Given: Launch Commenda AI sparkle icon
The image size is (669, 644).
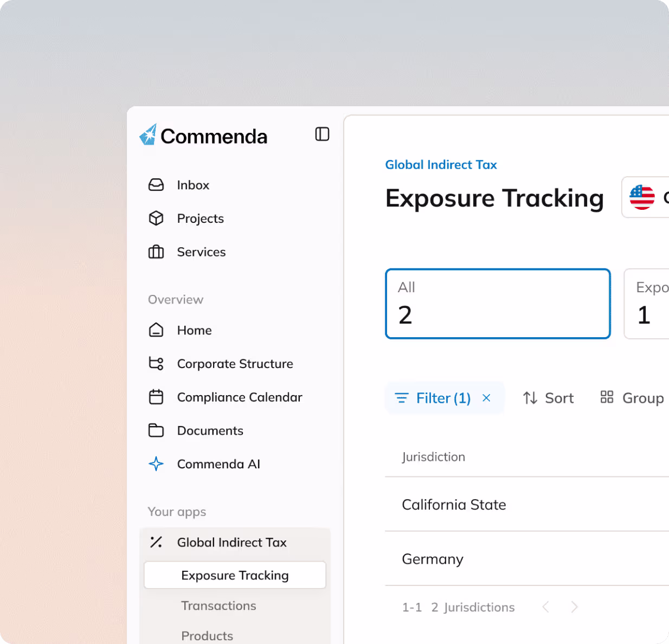Looking at the screenshot, I should pos(156,464).
